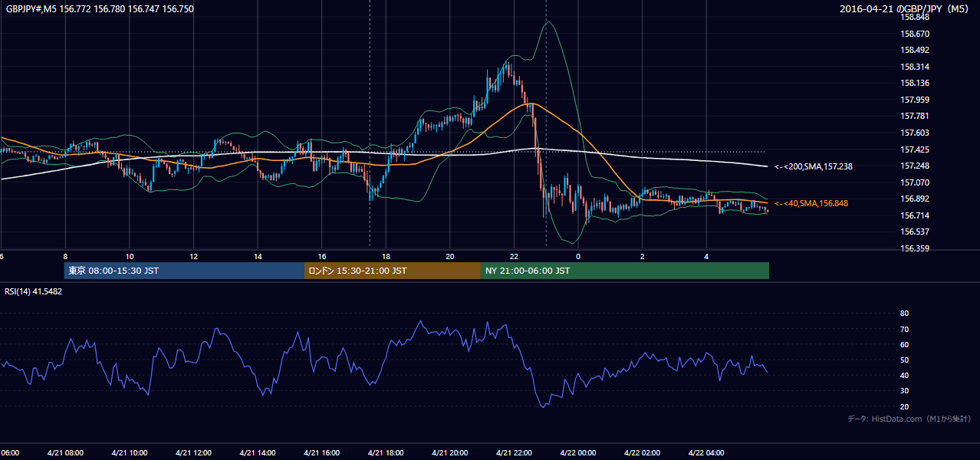Screen dimensions: 980x460
Task: Click the 157.959 price axis label
Action: pos(916,100)
